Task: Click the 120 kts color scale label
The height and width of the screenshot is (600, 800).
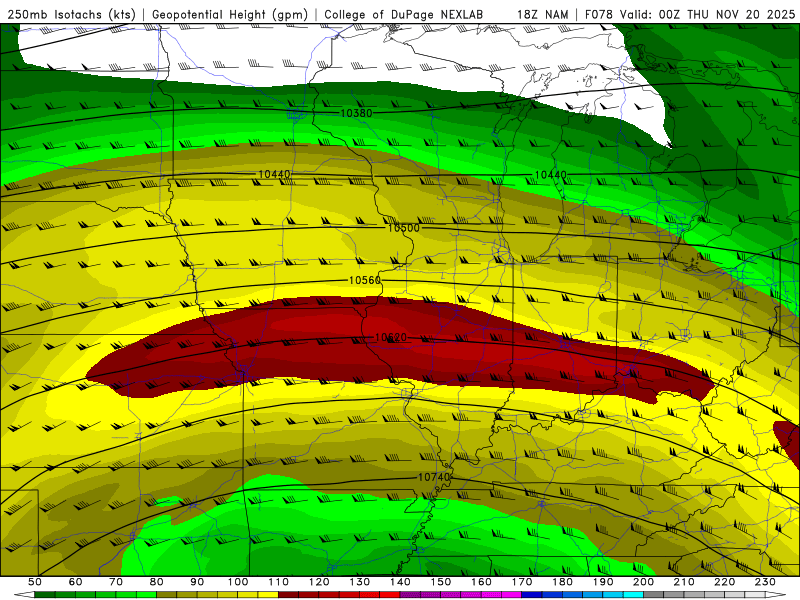Action: [x=319, y=582]
